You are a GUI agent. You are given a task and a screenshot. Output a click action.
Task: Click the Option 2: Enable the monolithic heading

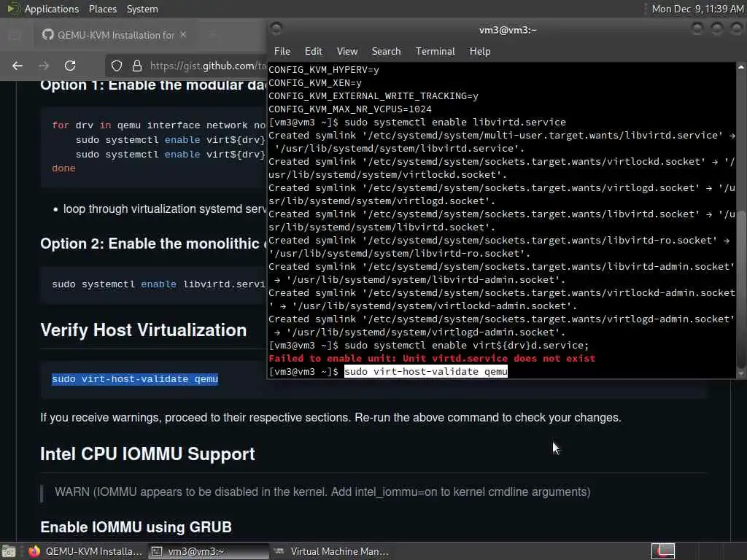[x=153, y=244]
